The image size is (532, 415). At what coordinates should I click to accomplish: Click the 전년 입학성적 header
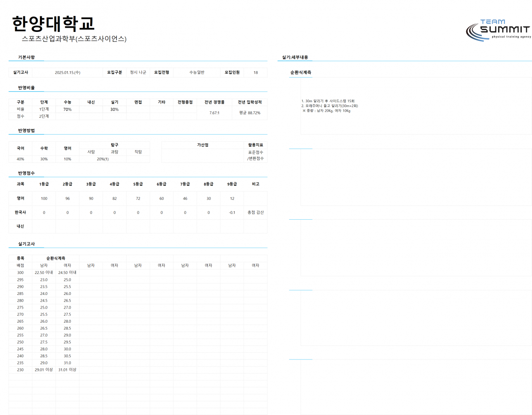click(x=250, y=102)
